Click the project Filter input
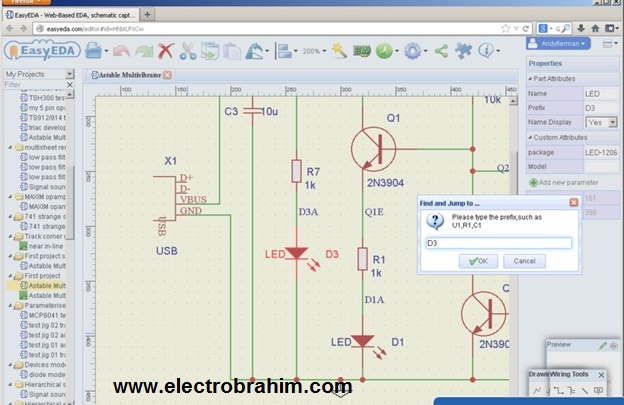This screenshot has height=405, width=624. [35, 84]
